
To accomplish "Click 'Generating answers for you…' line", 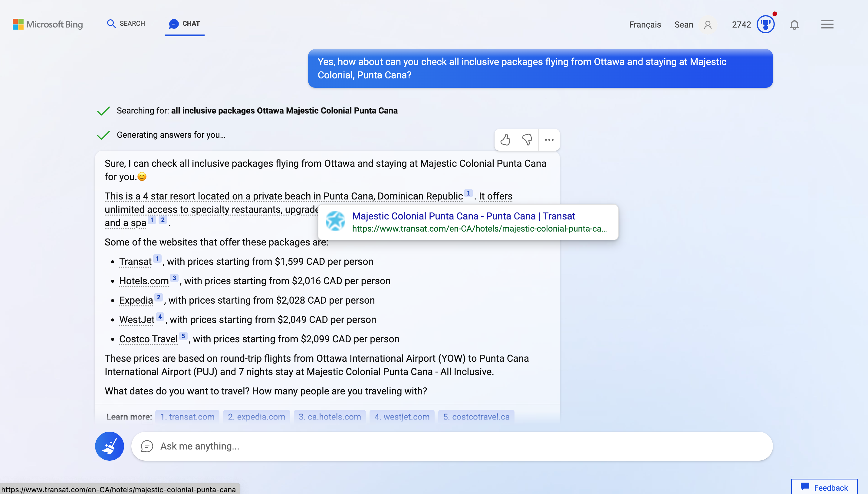I will pyautogui.click(x=171, y=135).
